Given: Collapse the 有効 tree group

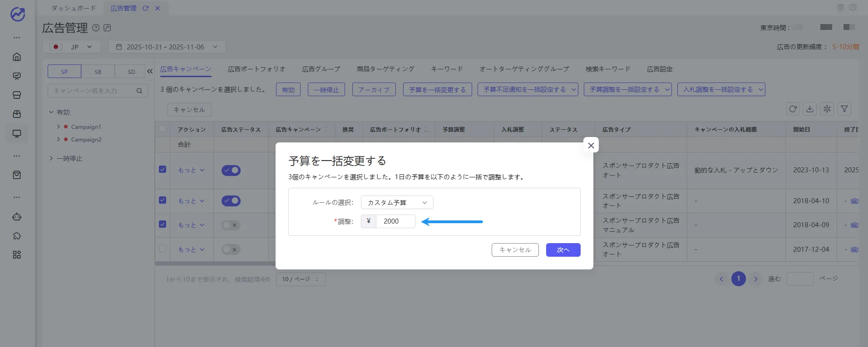Looking at the screenshot, I should coord(51,112).
